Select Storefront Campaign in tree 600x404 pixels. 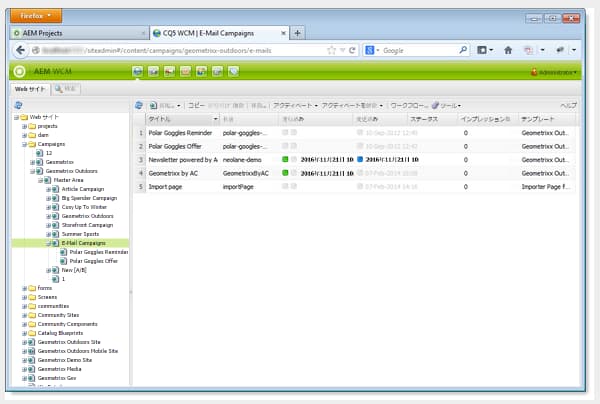tap(87, 225)
